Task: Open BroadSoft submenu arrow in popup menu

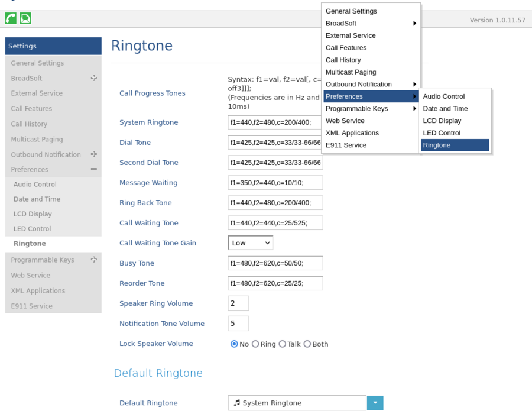Action: tap(414, 24)
